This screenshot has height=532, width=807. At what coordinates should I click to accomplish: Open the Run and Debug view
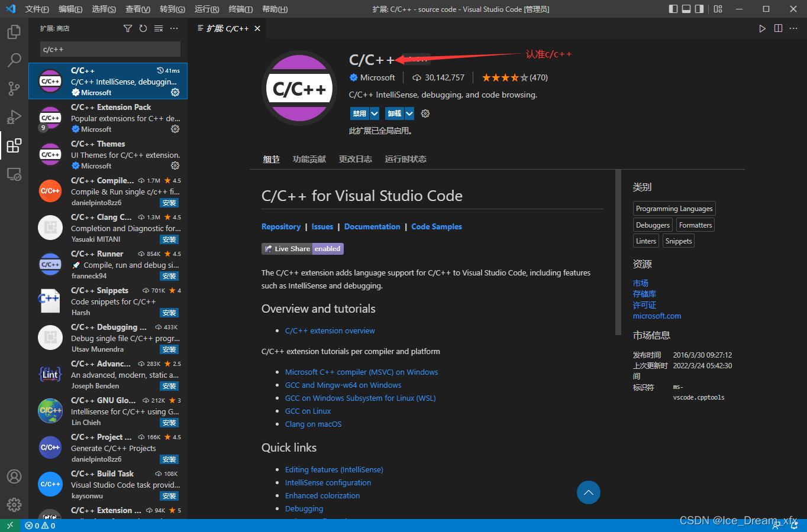14,117
